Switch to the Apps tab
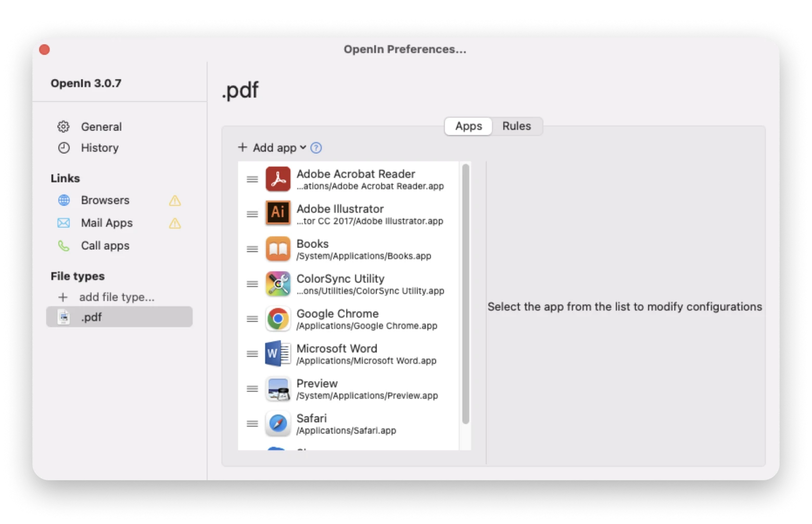812x524 pixels. coord(468,126)
